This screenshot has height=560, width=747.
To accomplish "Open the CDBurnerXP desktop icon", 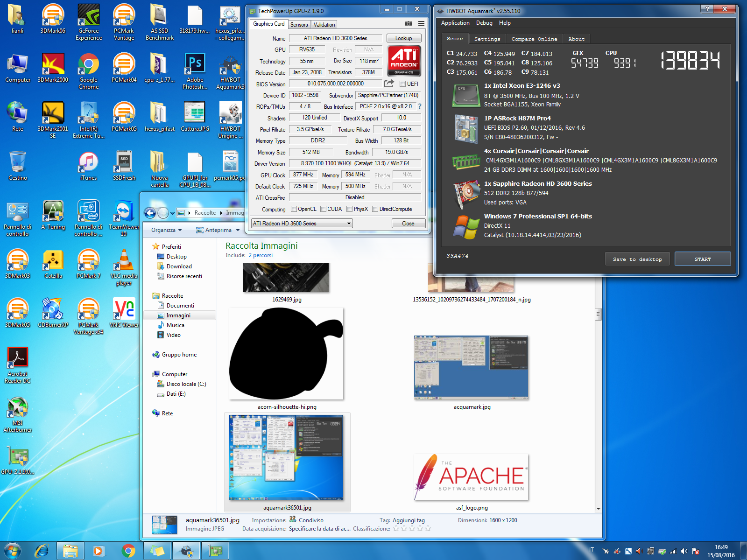I will 53,313.
